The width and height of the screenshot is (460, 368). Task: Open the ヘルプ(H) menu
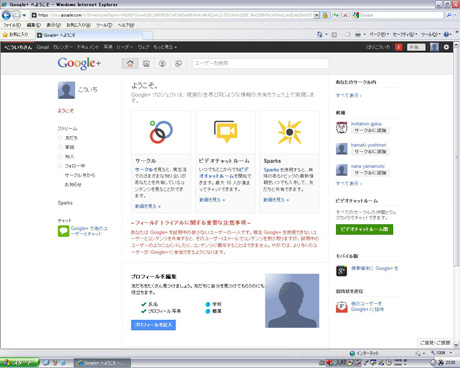pyautogui.click(x=126, y=25)
